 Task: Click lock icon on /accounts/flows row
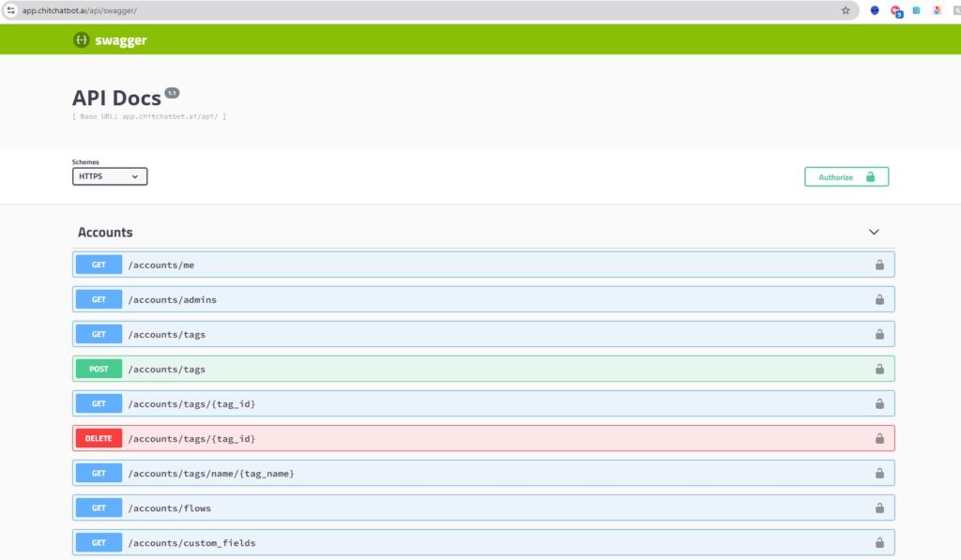tap(879, 508)
